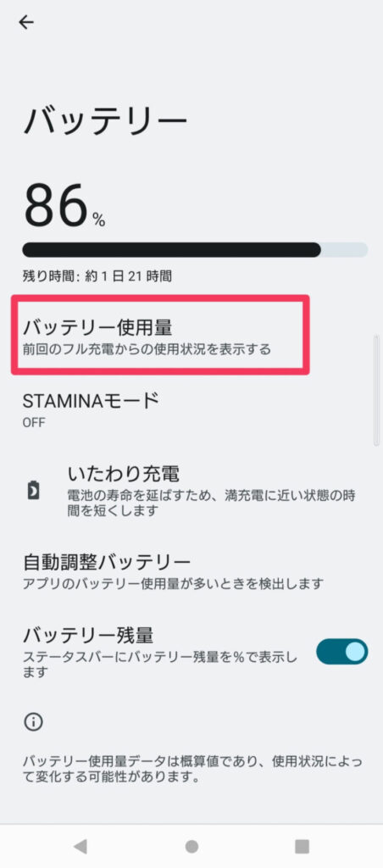Tap the バッテリー残量 label text
383x868 pixels.
point(88,636)
